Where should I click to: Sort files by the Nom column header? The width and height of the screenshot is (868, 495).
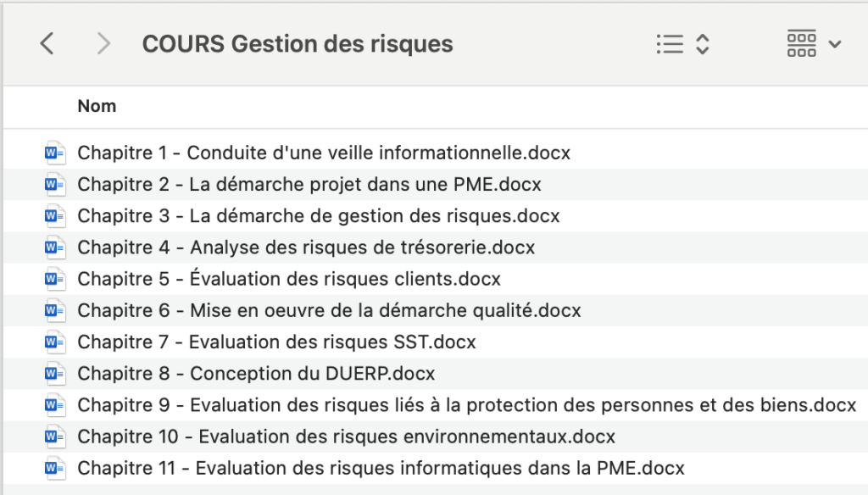coord(97,106)
